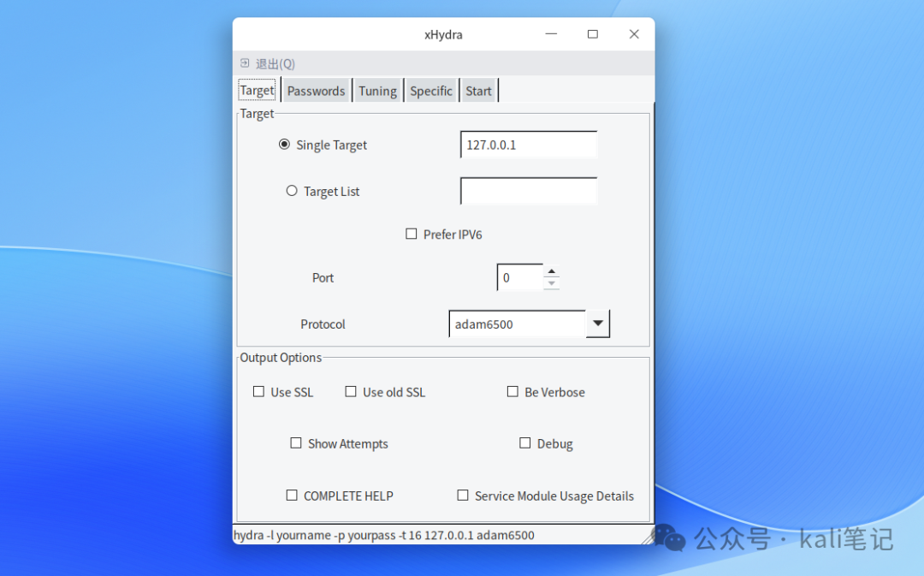The image size is (924, 576).
Task: Click the Protocol label
Action: (x=323, y=324)
